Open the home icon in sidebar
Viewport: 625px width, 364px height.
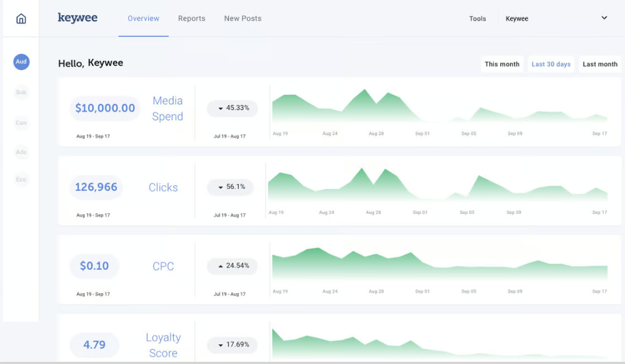pos(21,19)
